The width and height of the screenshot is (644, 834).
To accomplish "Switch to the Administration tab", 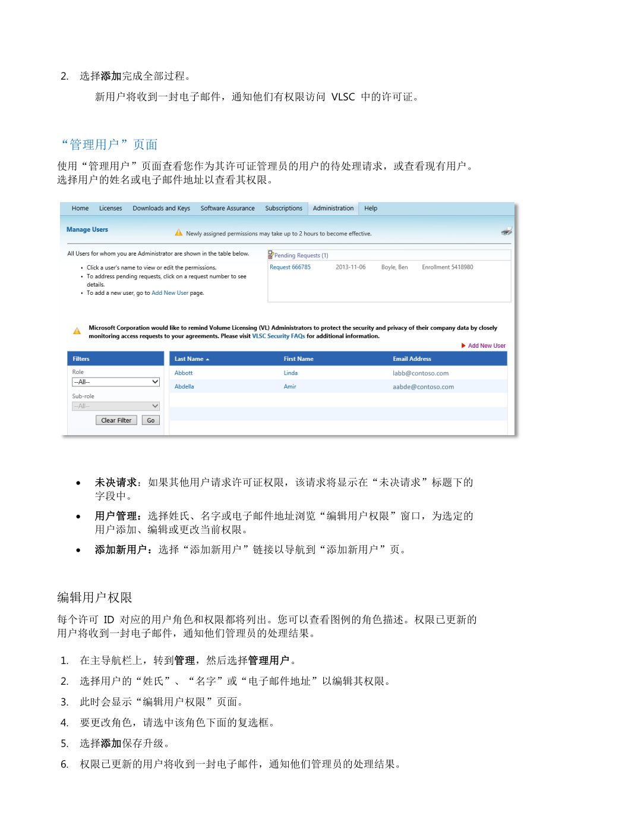I will pos(333,209).
